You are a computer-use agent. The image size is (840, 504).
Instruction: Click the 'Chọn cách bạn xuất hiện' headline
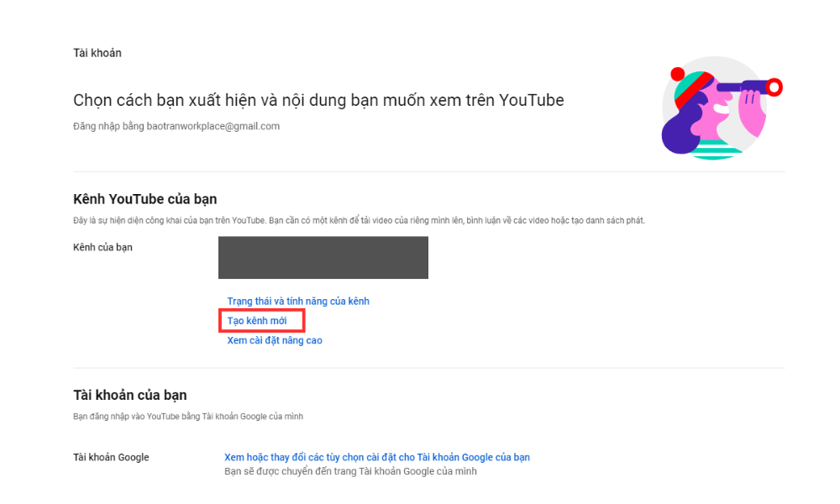pyautogui.click(x=318, y=100)
